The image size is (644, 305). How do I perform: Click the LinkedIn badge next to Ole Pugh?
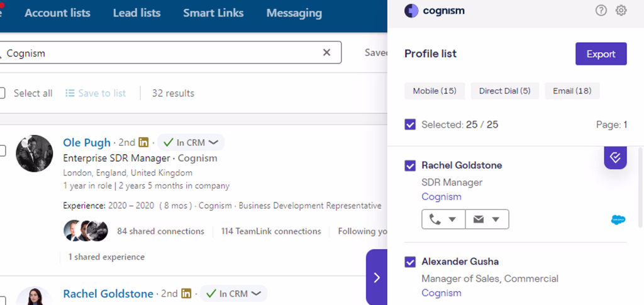[143, 143]
